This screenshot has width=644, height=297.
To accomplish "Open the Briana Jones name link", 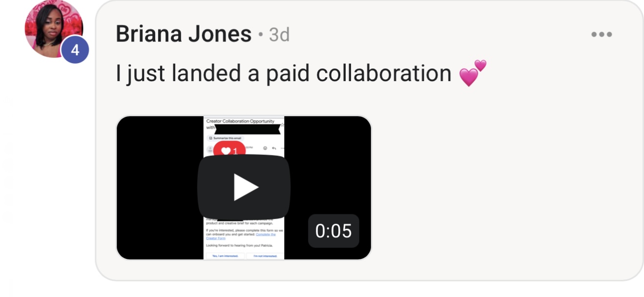I will tap(184, 34).
